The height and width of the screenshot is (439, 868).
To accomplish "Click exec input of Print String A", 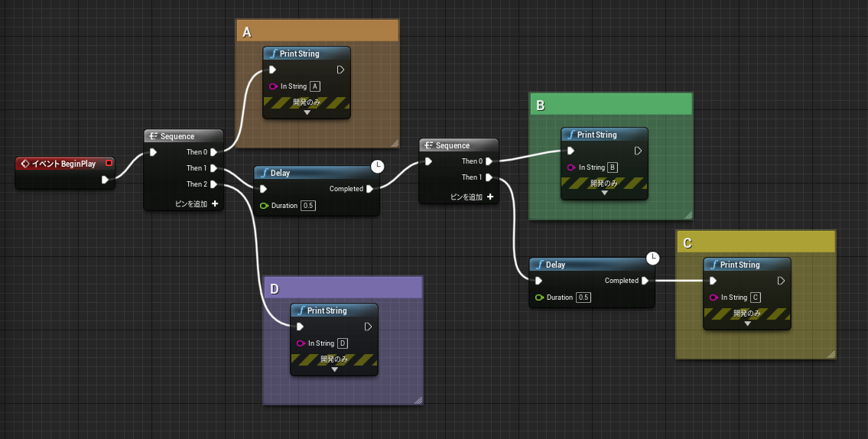I will click(x=272, y=70).
